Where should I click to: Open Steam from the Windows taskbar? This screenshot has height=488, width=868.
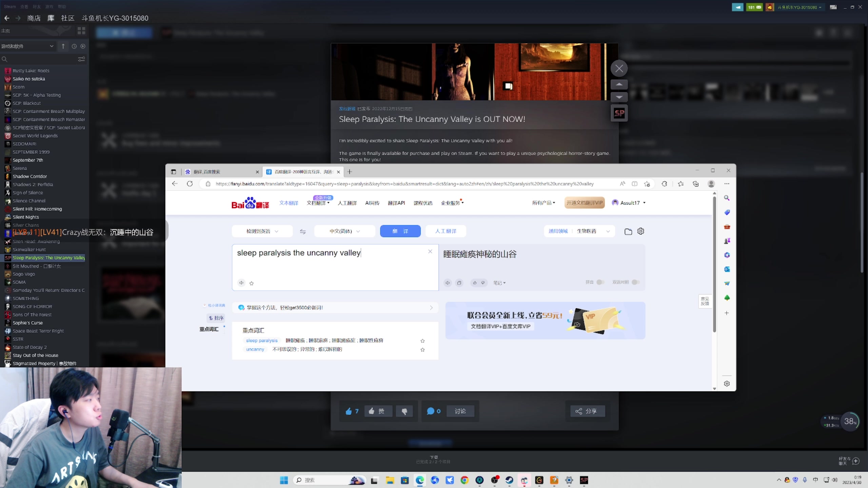[x=509, y=480]
